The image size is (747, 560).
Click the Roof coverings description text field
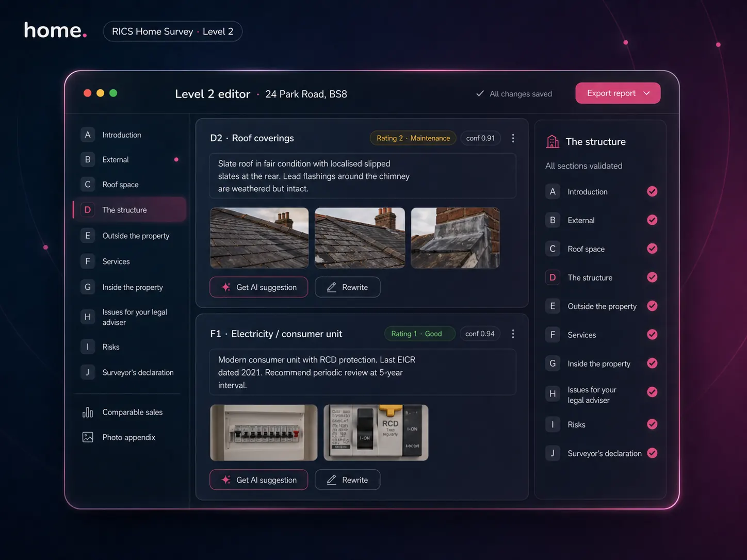tap(362, 176)
